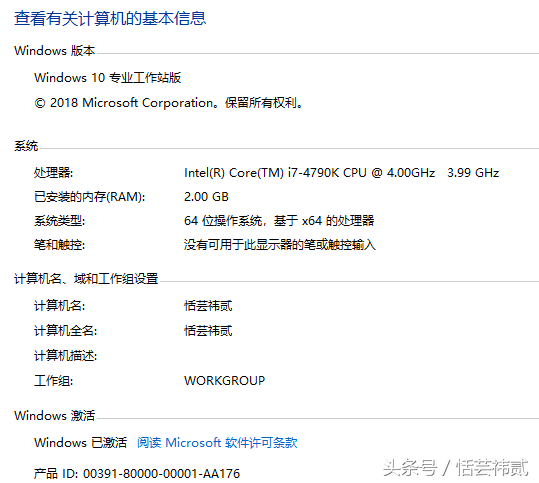Click the © 2018 Microsoft Corporation copyright line

(168, 103)
